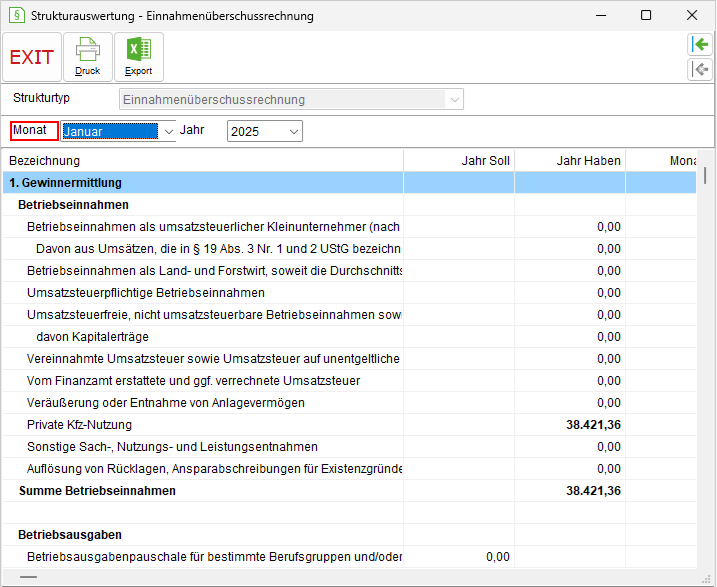Minimize the Strukturauswertung window
The width and height of the screenshot is (717, 587).
[601, 16]
